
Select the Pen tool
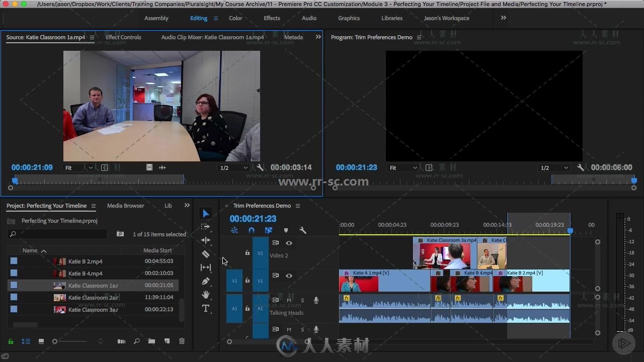tap(206, 281)
